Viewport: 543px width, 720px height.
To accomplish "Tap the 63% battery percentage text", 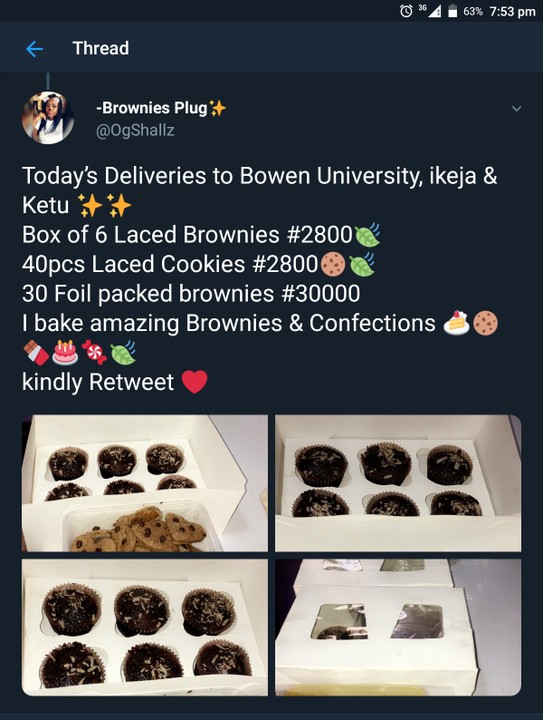I will [x=473, y=11].
